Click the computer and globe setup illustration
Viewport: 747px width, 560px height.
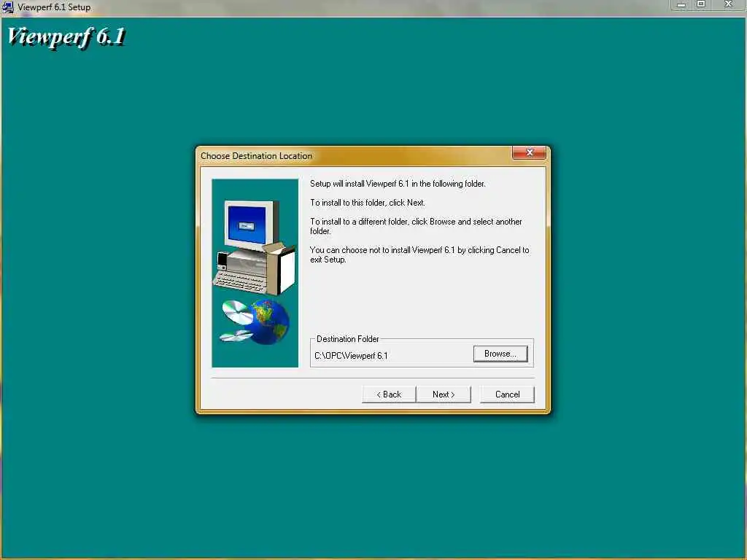pyautogui.click(x=255, y=273)
